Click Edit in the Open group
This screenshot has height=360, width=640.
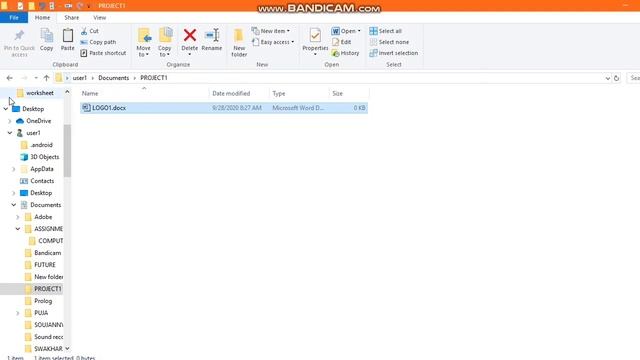342,42
